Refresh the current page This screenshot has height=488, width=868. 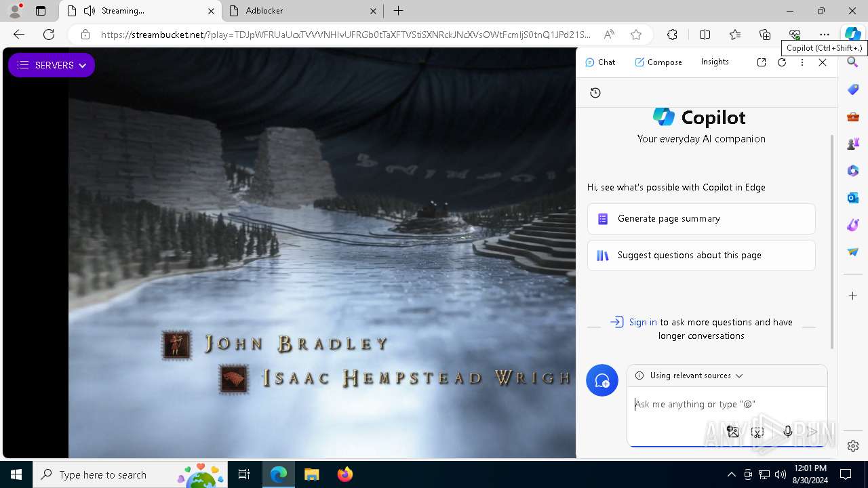49,35
